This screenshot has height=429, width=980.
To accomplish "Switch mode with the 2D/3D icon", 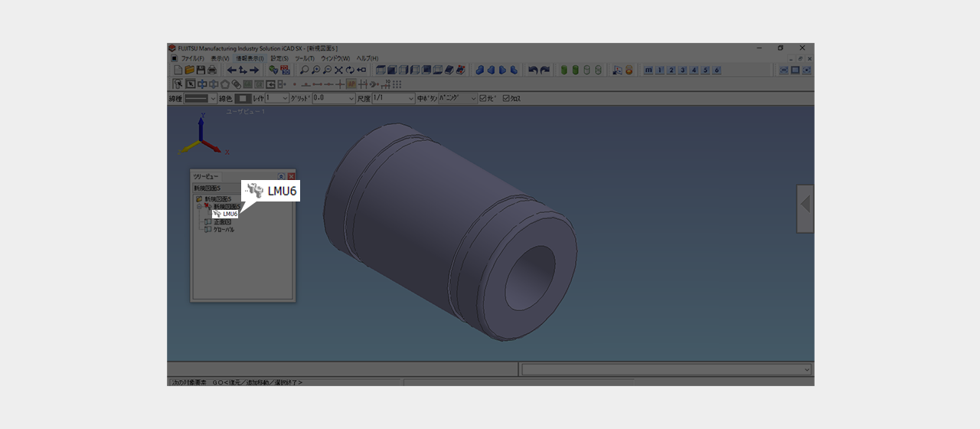I will tap(285, 70).
